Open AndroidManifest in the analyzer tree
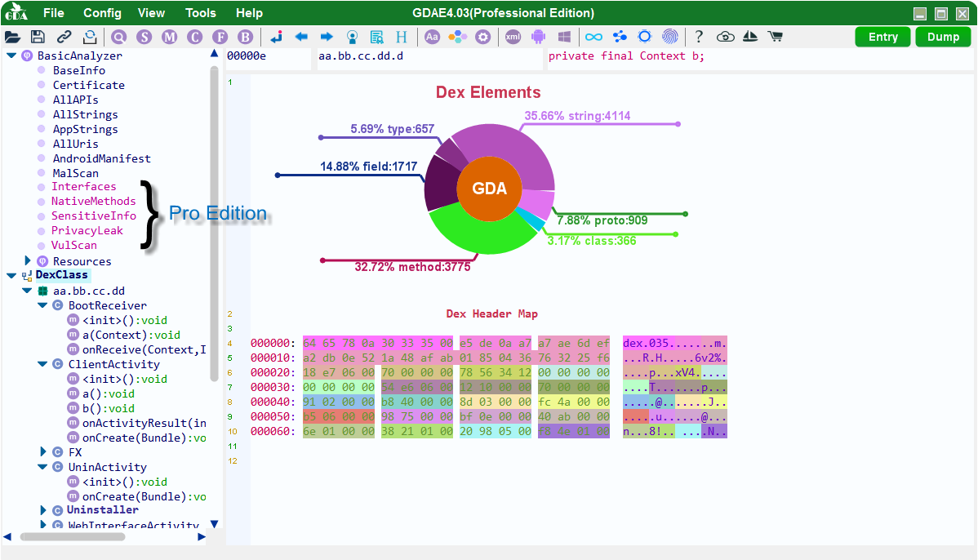This screenshot has height=560, width=978. point(102,158)
